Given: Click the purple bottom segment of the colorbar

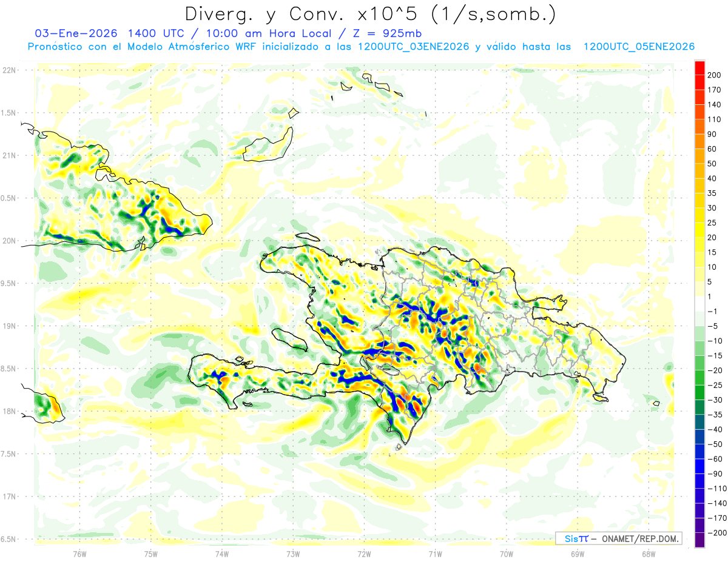Looking at the screenshot, I should (x=699, y=540).
